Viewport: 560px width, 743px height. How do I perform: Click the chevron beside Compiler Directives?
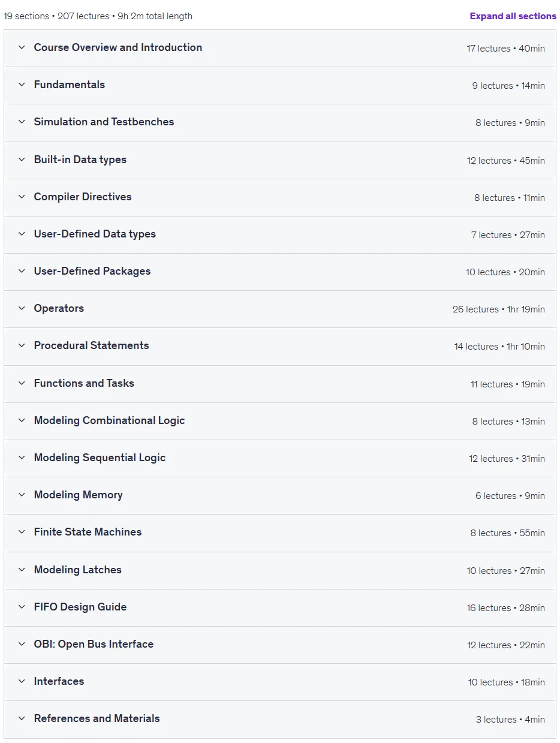(22, 197)
